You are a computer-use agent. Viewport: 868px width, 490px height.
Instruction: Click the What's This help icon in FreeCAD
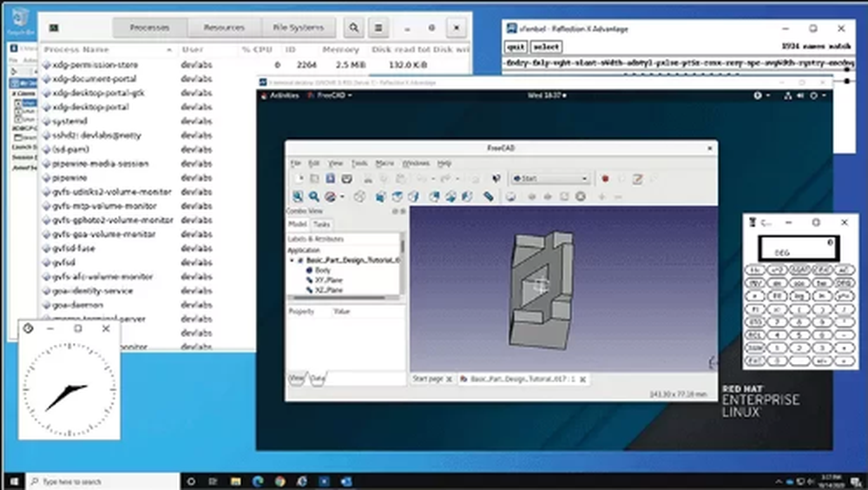click(x=496, y=178)
